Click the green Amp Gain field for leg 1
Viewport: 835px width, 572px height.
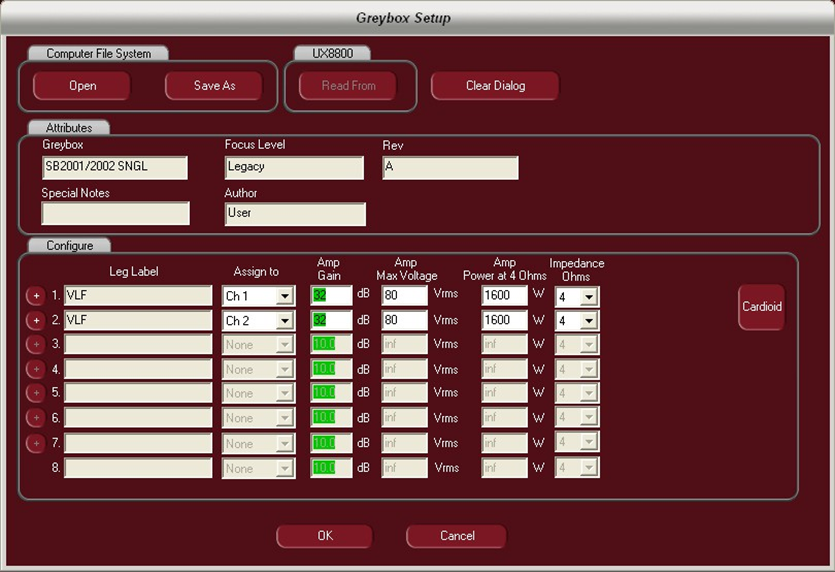tap(331, 296)
